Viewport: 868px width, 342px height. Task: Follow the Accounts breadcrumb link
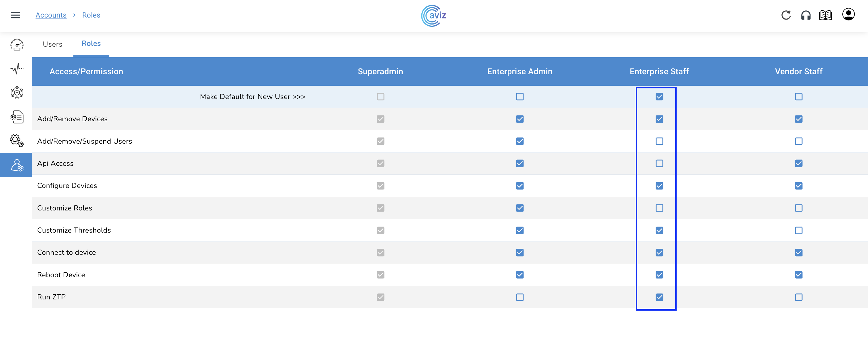tap(51, 15)
